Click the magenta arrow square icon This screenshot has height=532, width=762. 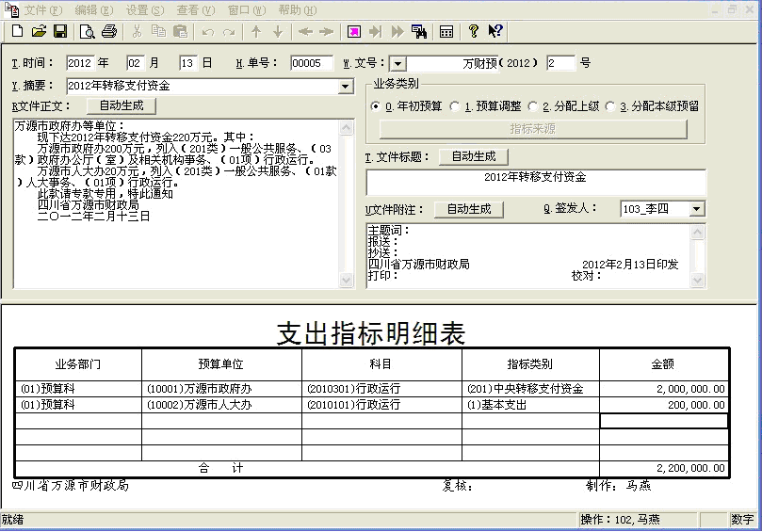(x=354, y=32)
